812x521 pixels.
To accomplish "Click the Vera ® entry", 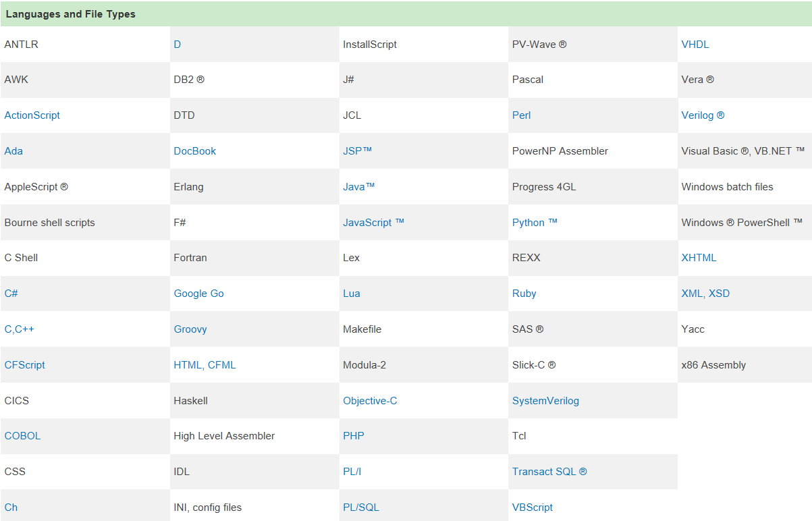I will [x=745, y=80].
